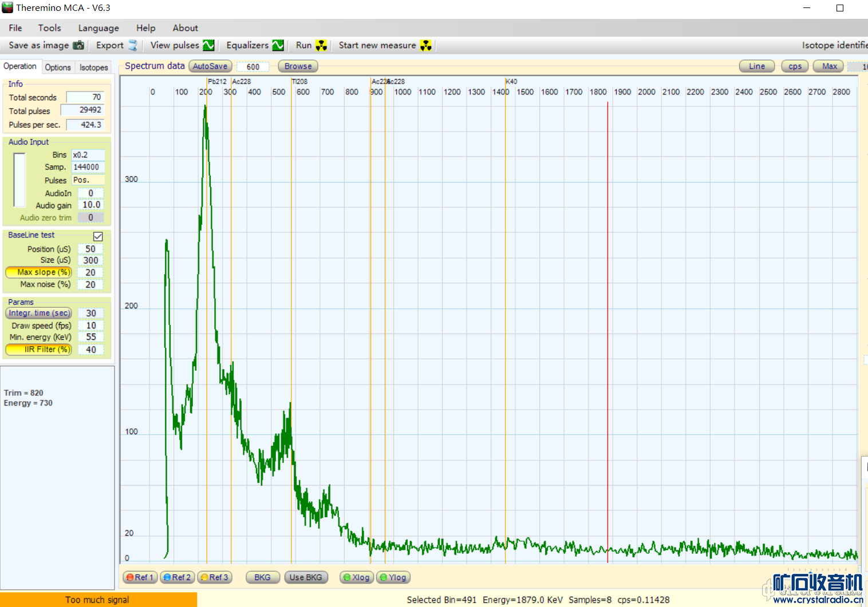Open the Samp. 144000 rate selector
This screenshot has height=607, width=868.
88,167
